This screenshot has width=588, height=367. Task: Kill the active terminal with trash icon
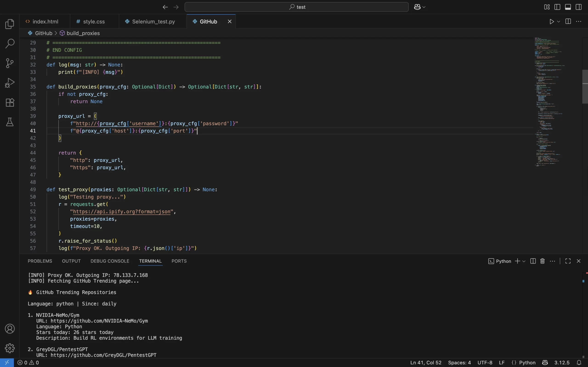542,261
